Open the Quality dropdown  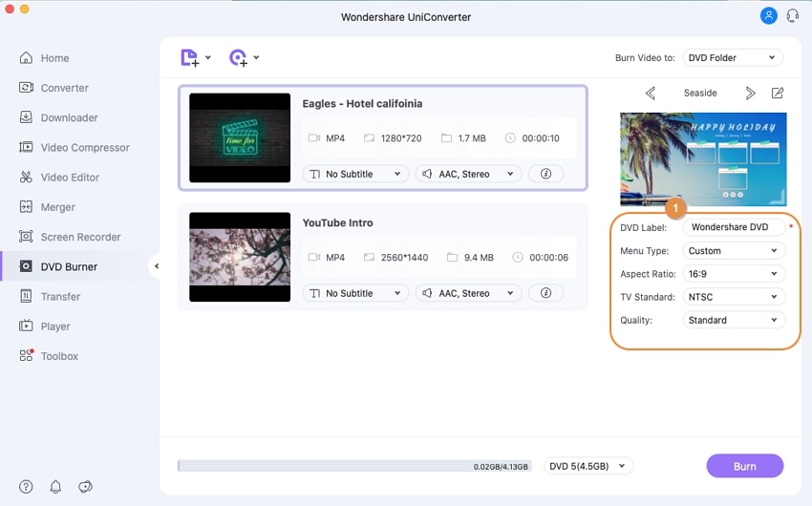[734, 320]
